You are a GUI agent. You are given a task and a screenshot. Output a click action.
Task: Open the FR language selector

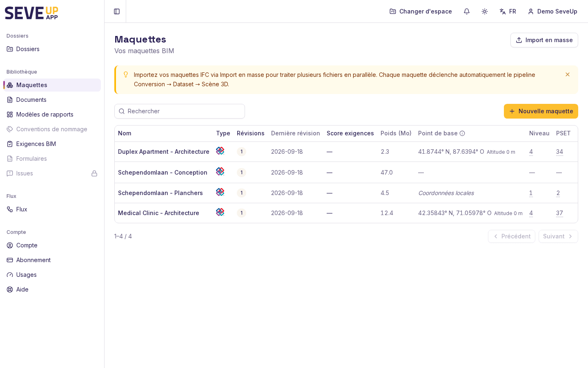(508, 11)
